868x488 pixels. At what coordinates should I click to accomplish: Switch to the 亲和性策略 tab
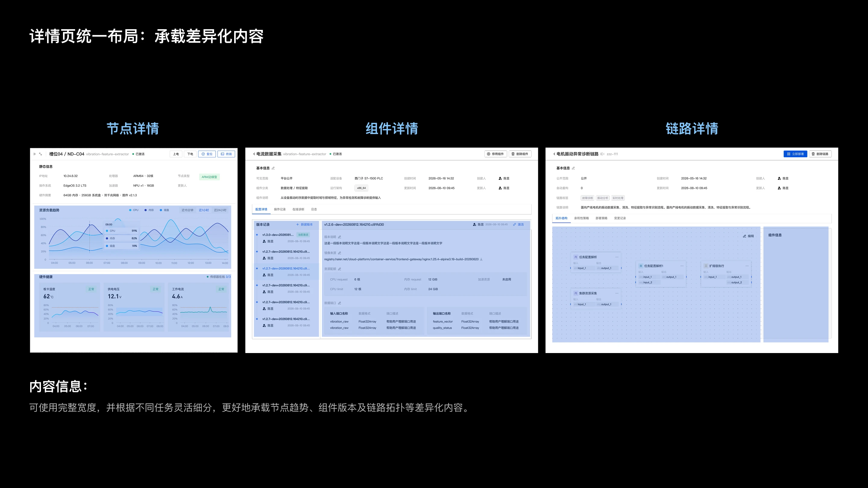tap(581, 218)
